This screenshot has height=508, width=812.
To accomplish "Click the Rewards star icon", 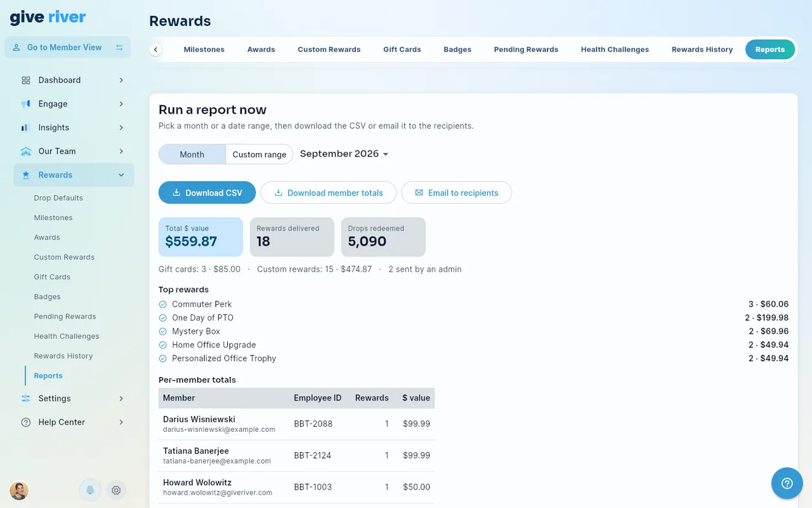I will [x=26, y=175].
